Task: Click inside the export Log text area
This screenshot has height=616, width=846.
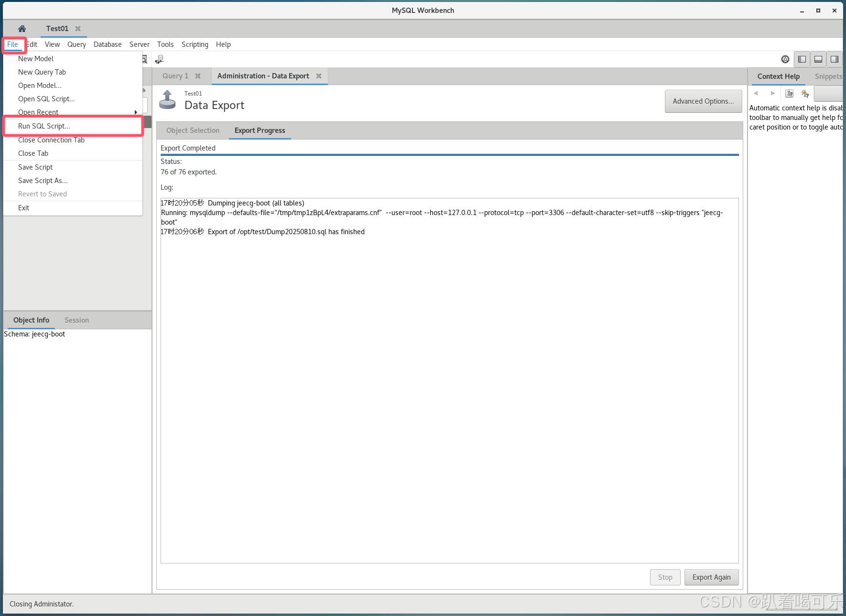Action: (x=450, y=380)
